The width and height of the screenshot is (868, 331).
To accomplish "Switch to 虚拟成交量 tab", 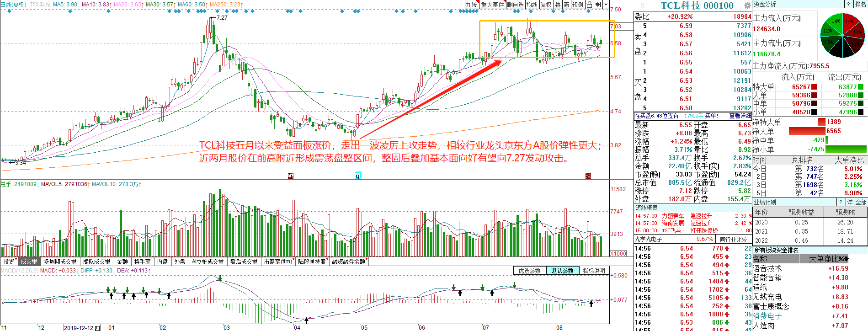I will tap(96, 262).
